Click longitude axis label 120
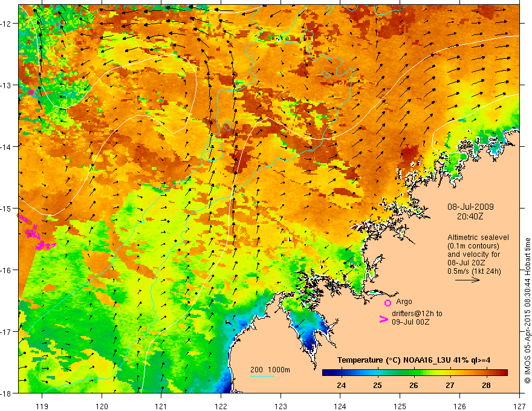Screen dimensions: 532x411 [x=102, y=406]
